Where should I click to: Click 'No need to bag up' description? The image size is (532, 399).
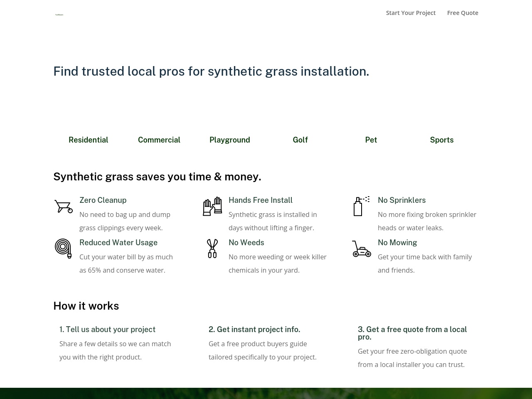(x=125, y=221)
